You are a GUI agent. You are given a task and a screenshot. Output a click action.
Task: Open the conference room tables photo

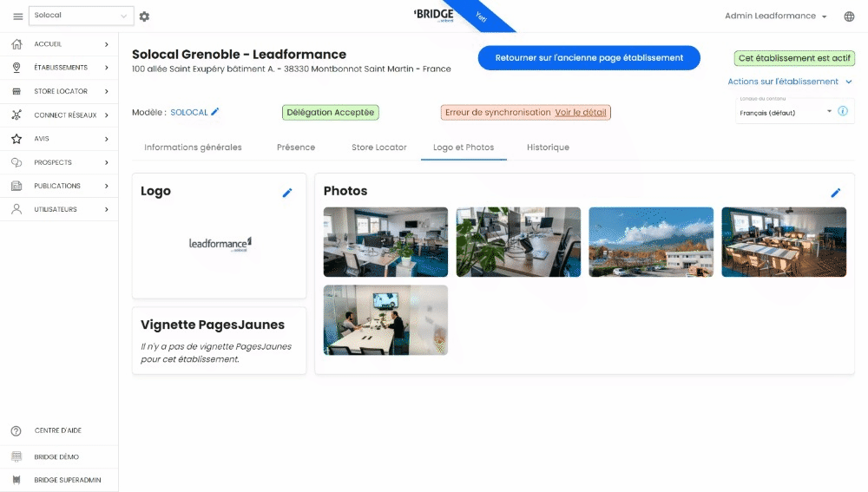[x=784, y=242]
